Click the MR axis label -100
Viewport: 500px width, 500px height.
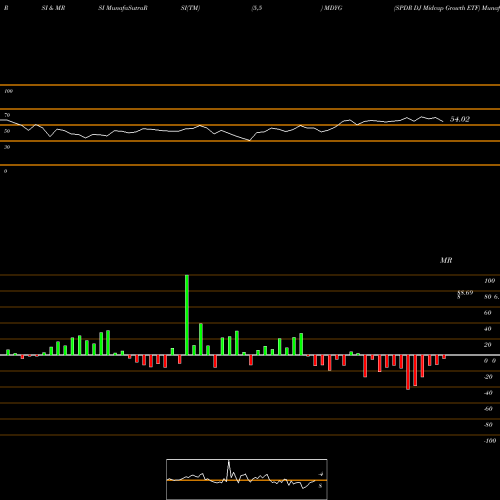click(490, 441)
